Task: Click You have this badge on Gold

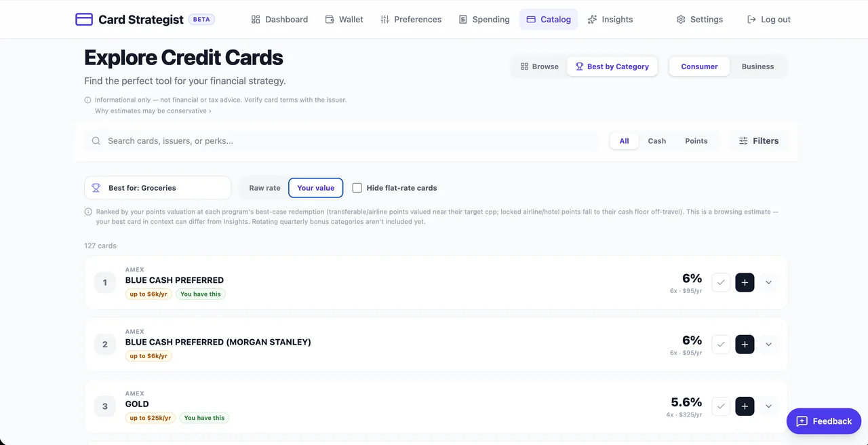Action: (x=204, y=418)
